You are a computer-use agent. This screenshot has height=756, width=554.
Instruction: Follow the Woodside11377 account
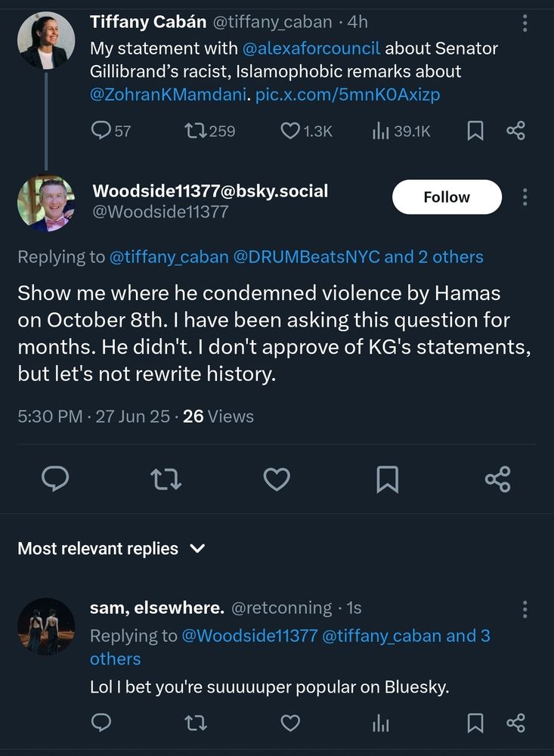(x=447, y=197)
